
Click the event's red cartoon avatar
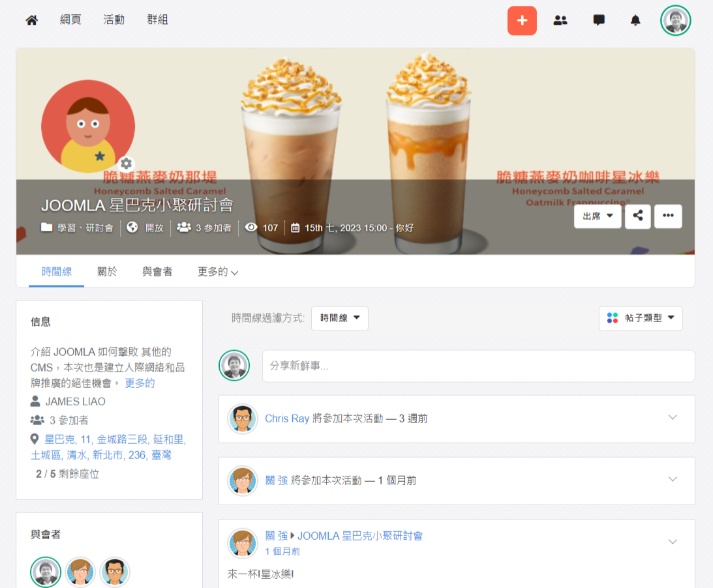coord(88,126)
